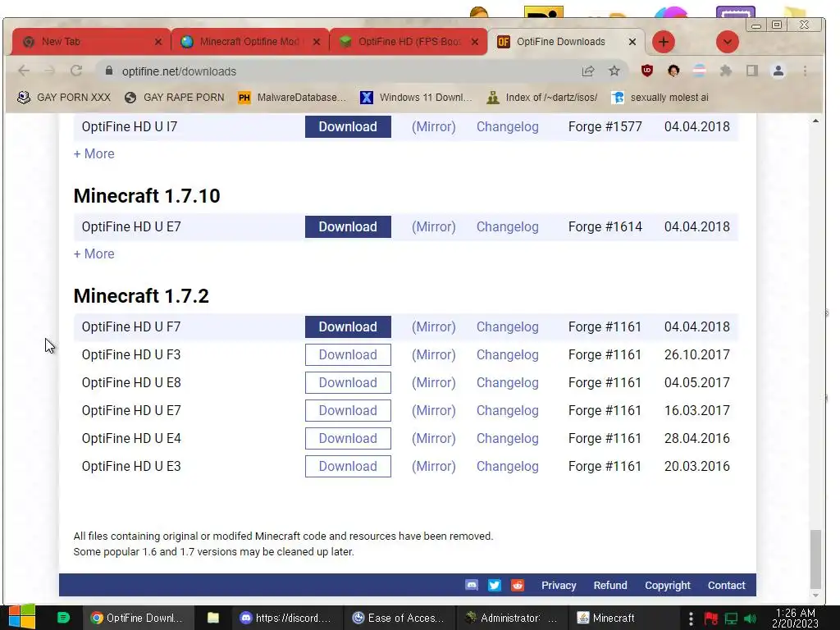This screenshot has height=630, width=840.
Task: Bookmark this page with the star icon
Action: [614, 71]
